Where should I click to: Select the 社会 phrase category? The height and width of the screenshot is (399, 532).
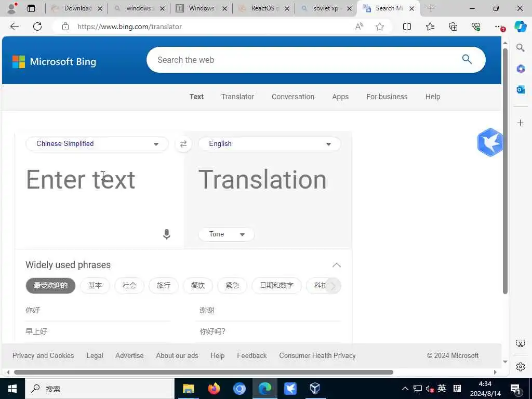coord(129,286)
